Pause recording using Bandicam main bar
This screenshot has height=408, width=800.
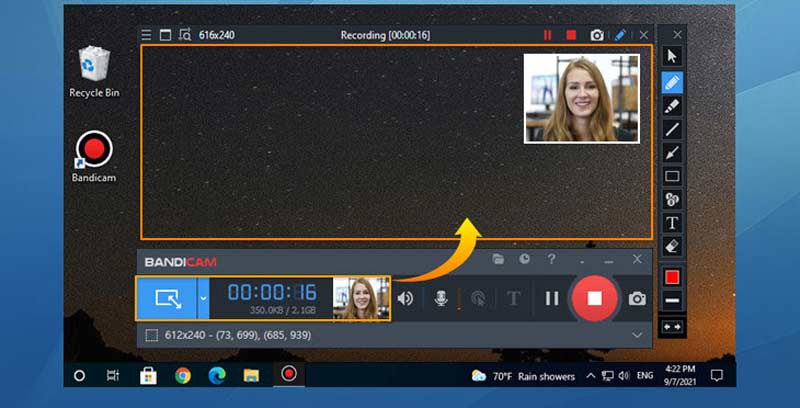(552, 298)
